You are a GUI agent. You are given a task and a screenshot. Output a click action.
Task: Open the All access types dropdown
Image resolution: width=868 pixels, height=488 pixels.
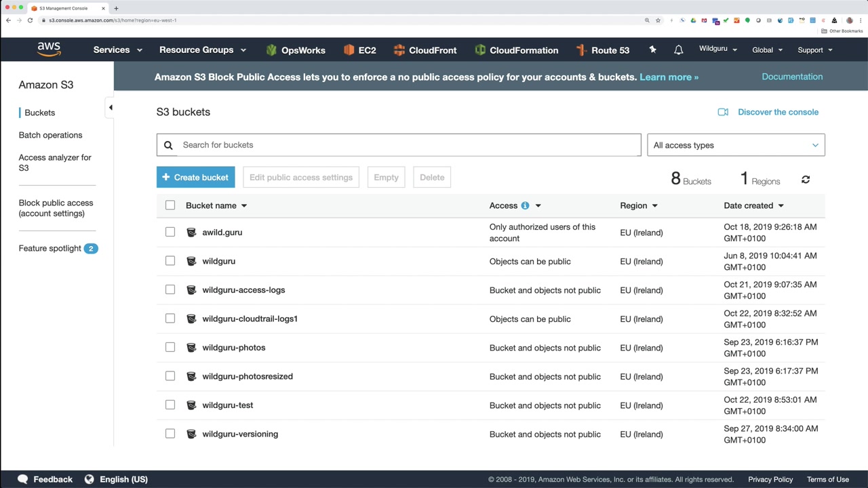tap(736, 145)
